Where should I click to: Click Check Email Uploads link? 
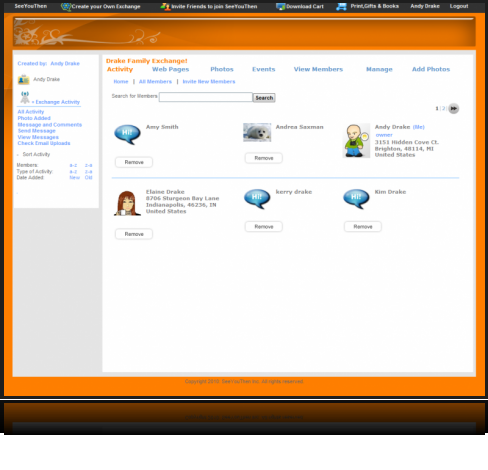tap(44, 143)
